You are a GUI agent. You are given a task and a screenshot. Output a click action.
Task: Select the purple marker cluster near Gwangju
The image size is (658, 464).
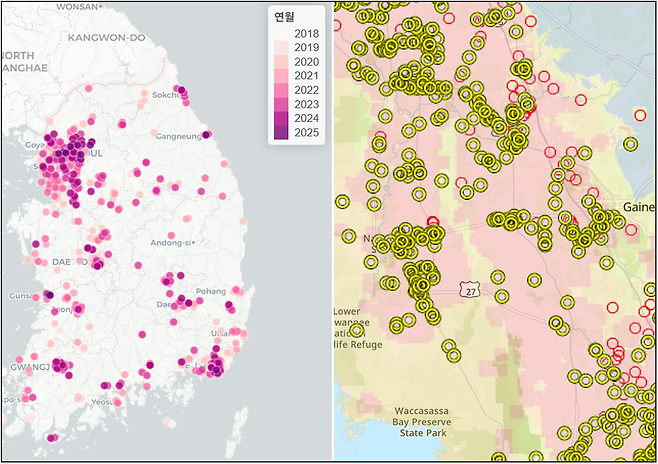(x=60, y=366)
